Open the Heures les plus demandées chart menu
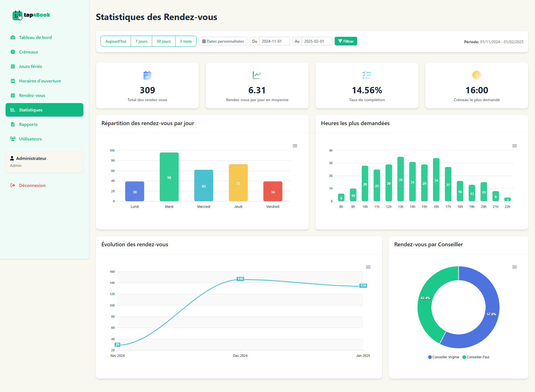This screenshot has height=392, width=535. click(x=514, y=146)
